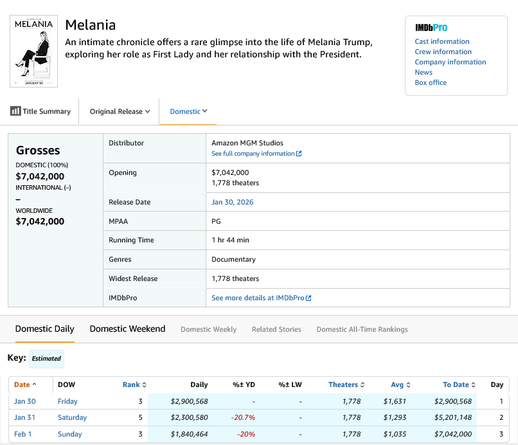Open the Crew information link
This screenshot has width=518, height=445.
(443, 52)
